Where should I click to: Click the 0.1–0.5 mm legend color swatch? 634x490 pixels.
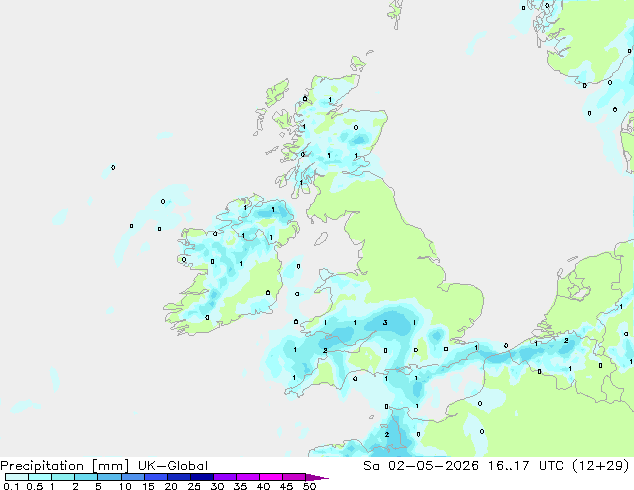pyautogui.click(x=17, y=477)
